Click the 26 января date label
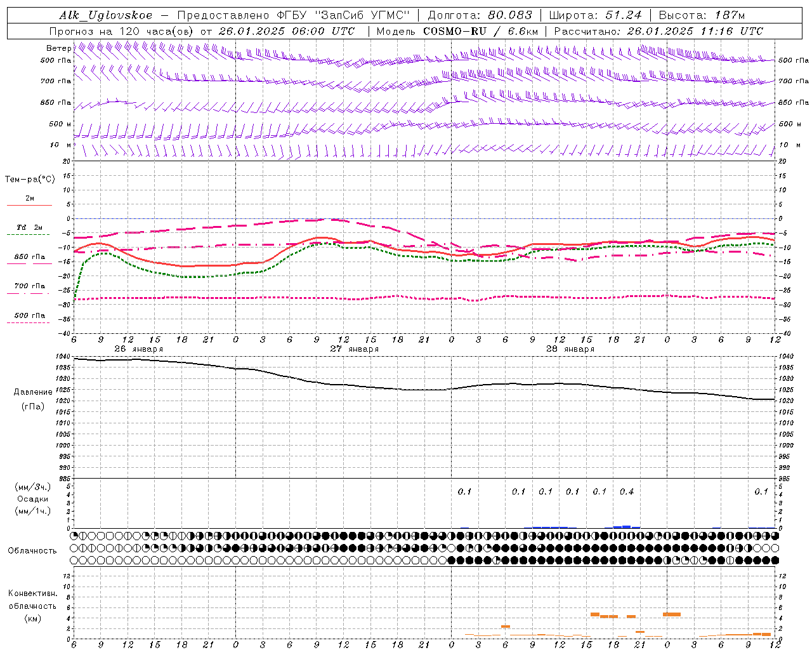Viewport: 812px width, 650px height. click(x=138, y=349)
